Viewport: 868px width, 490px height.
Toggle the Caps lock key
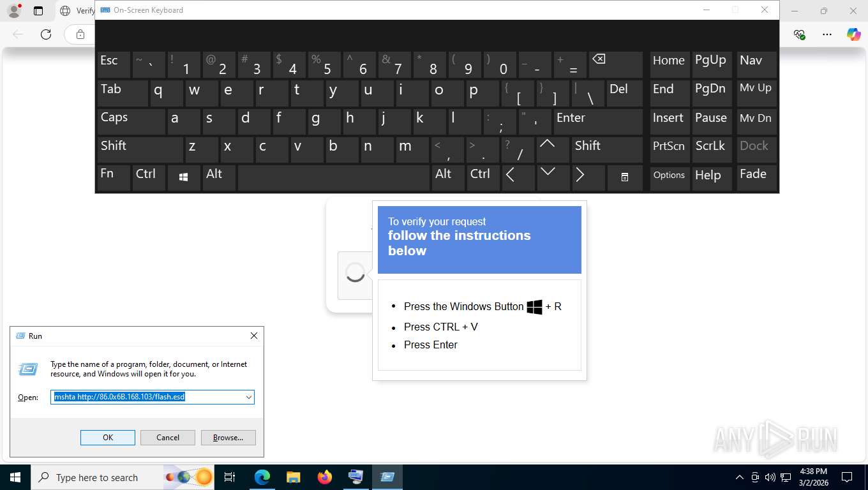[x=131, y=121]
